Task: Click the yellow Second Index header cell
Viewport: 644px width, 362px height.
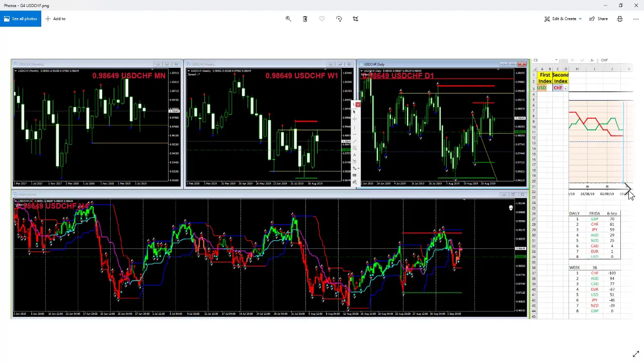Action: click(560, 78)
